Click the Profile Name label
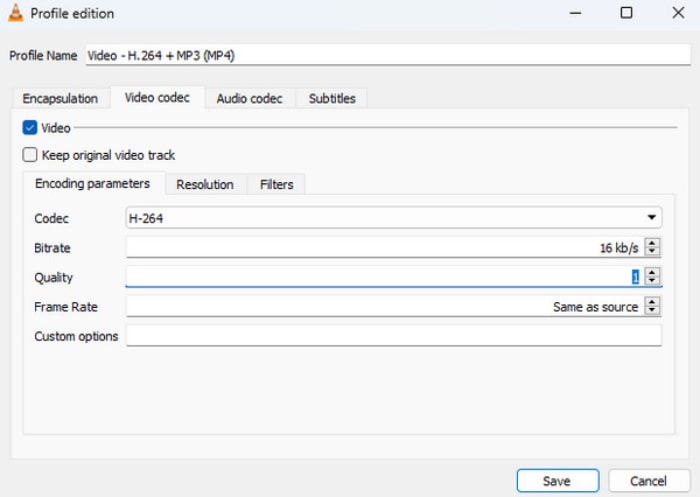 (43, 55)
